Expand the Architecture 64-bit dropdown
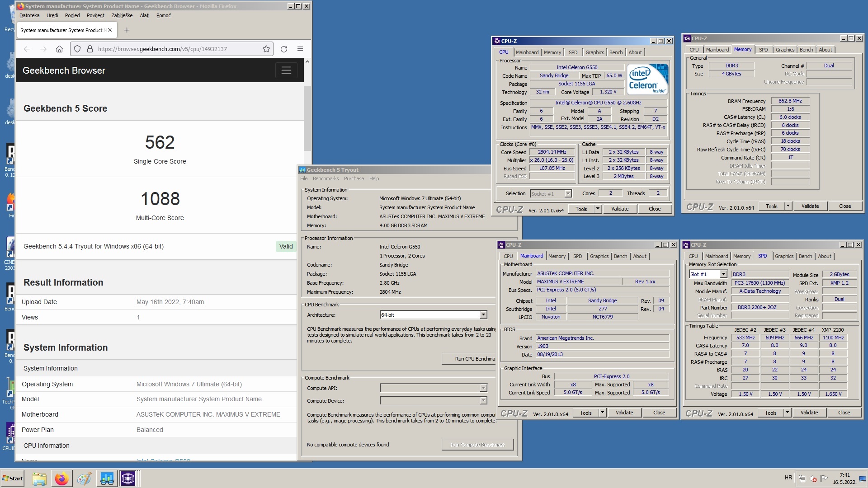 [x=483, y=315]
